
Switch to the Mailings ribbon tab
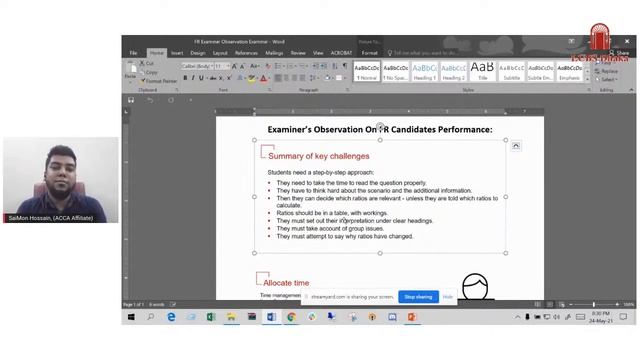[274, 53]
